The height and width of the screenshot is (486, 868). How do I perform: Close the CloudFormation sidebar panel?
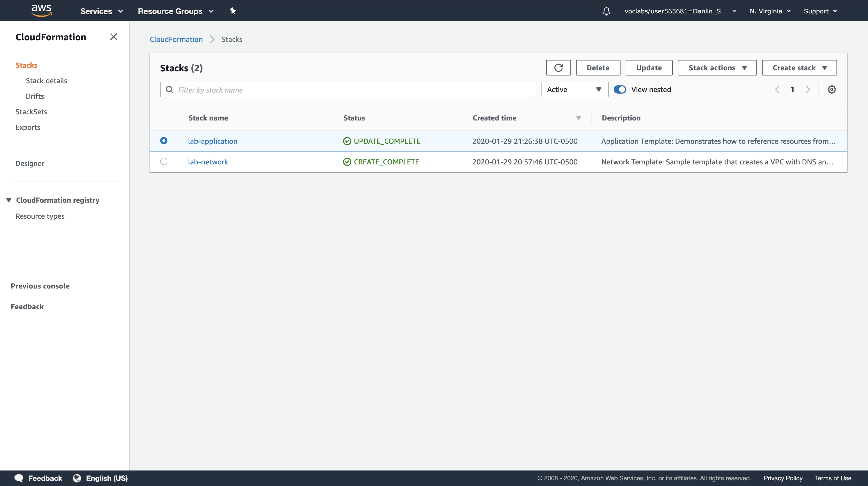(114, 37)
